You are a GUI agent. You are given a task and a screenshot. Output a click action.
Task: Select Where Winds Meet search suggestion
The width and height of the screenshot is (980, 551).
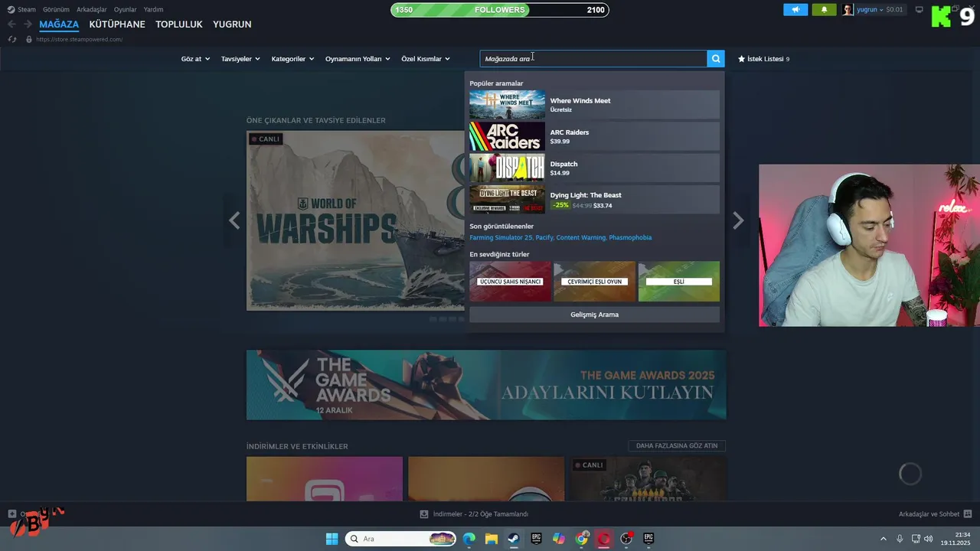[x=594, y=105]
